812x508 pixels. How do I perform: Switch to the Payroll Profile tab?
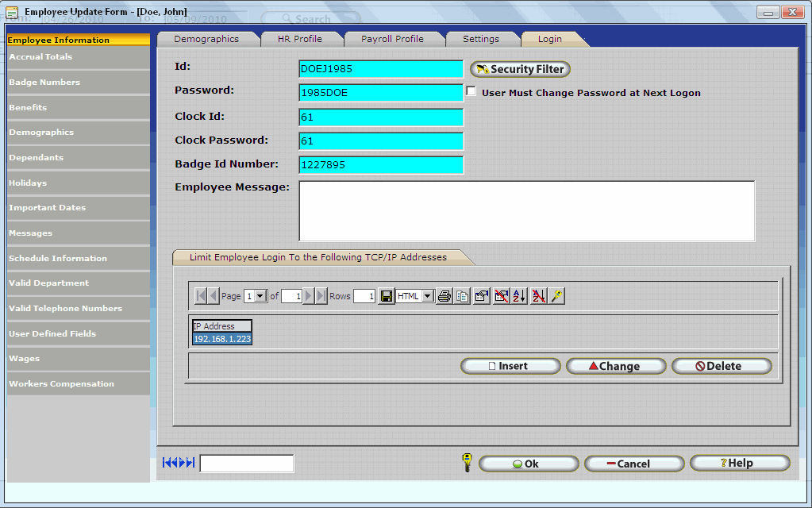click(x=392, y=39)
